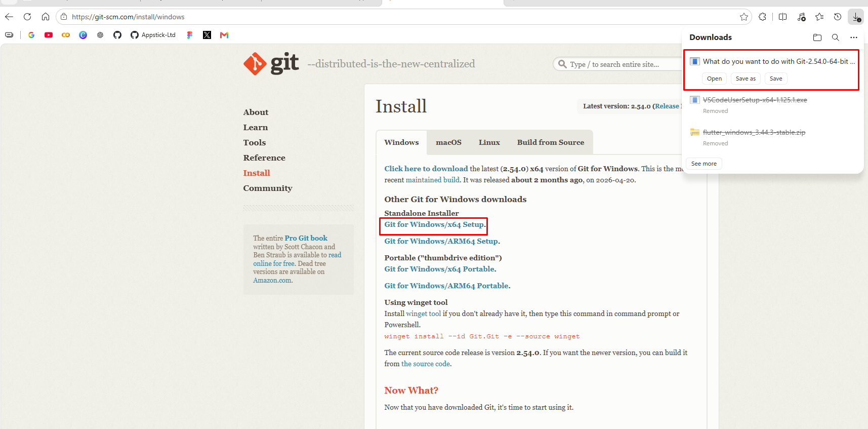The image size is (868, 429).
Task: Open About in the sidebar
Action: pyautogui.click(x=256, y=112)
